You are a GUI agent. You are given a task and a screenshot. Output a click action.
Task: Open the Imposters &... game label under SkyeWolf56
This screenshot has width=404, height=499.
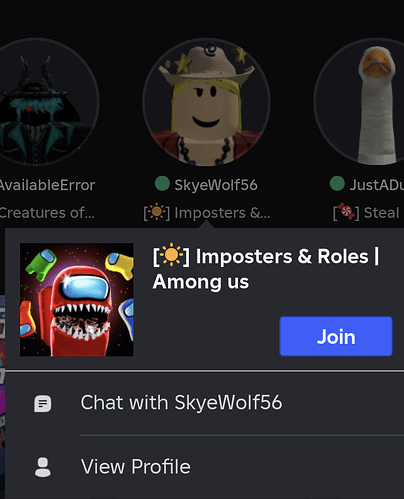(x=207, y=213)
